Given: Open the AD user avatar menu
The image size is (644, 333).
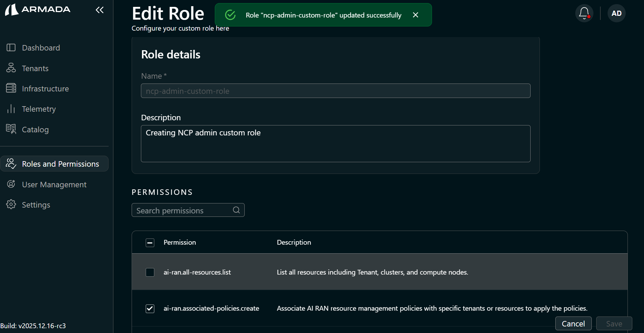Looking at the screenshot, I should point(616,13).
